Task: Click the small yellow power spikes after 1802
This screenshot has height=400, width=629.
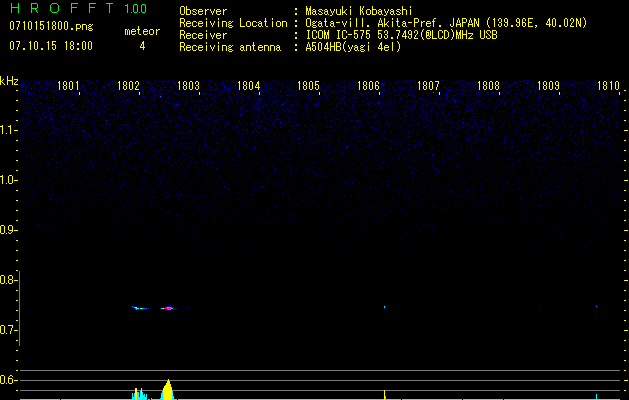Action: click(139, 394)
